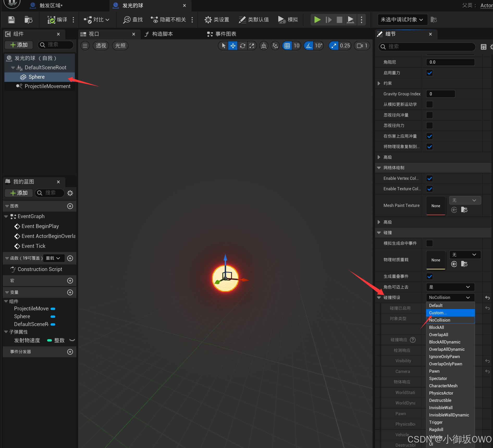
Task: Select Trigger collision preset
Action: (x=450, y=422)
